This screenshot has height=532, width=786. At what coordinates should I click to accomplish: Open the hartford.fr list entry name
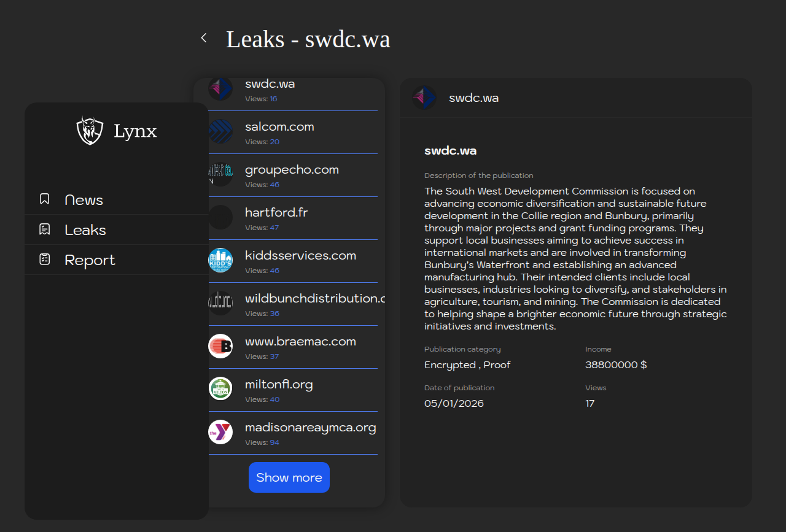276,213
